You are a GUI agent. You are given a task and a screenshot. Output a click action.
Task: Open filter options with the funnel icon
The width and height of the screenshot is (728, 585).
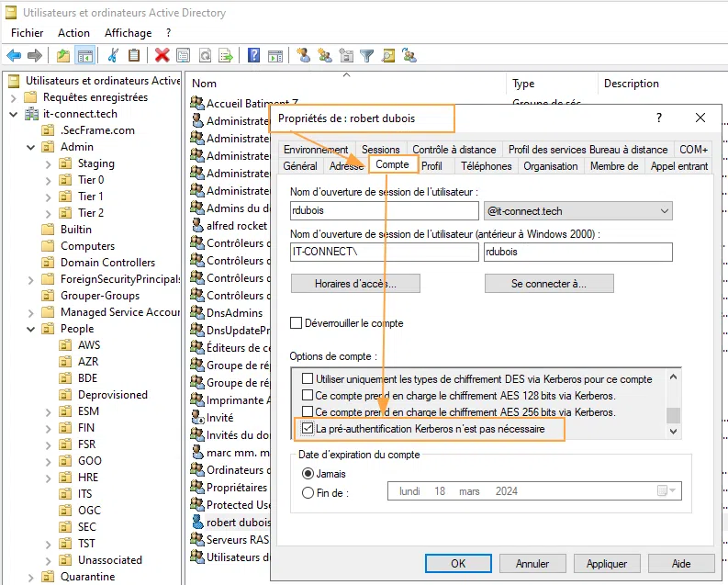[x=367, y=56]
